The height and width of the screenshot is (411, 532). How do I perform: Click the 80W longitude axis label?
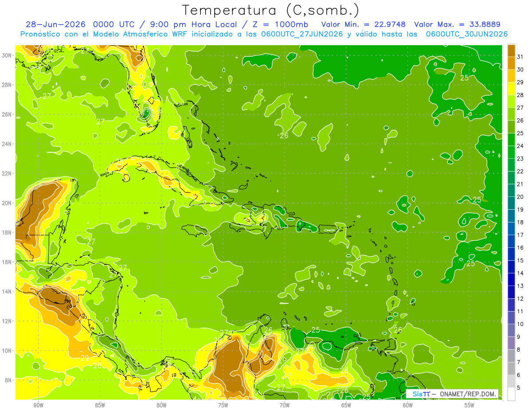161,405
